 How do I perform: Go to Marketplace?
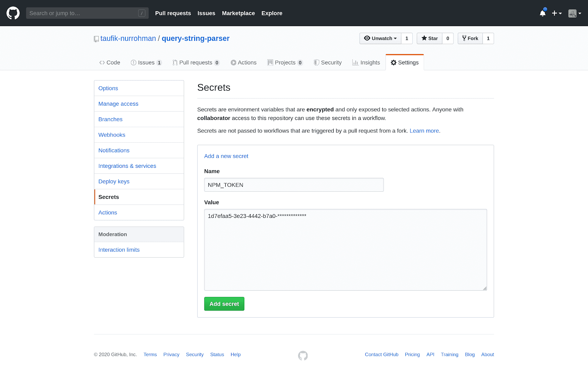point(239,13)
